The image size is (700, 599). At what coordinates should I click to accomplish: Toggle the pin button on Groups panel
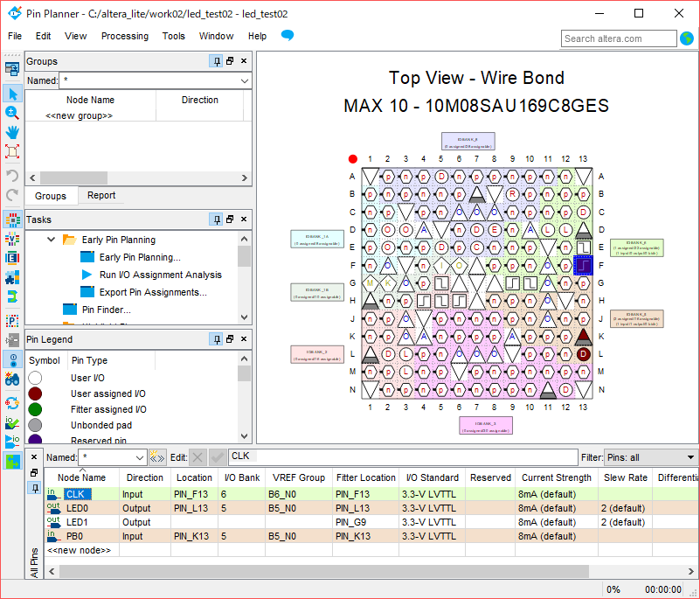tap(216, 61)
